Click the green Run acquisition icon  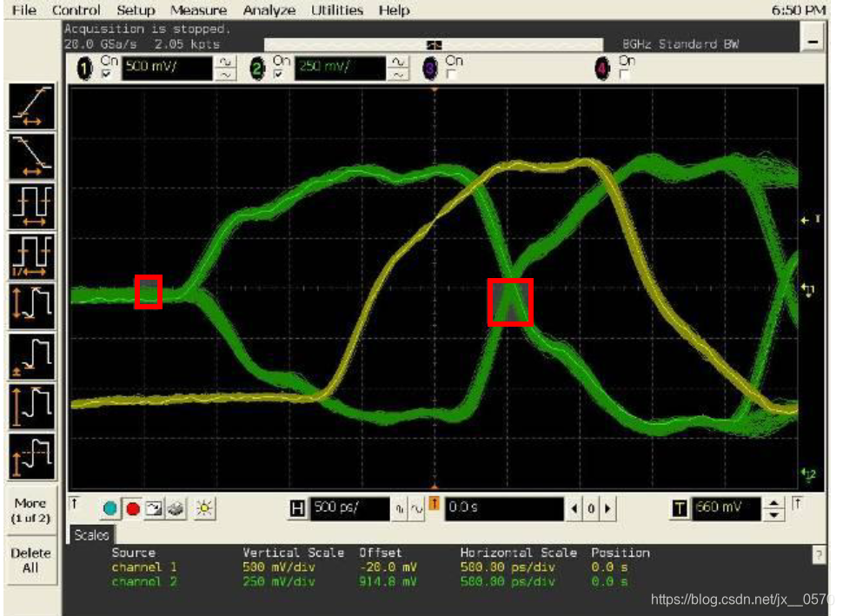[x=108, y=510]
